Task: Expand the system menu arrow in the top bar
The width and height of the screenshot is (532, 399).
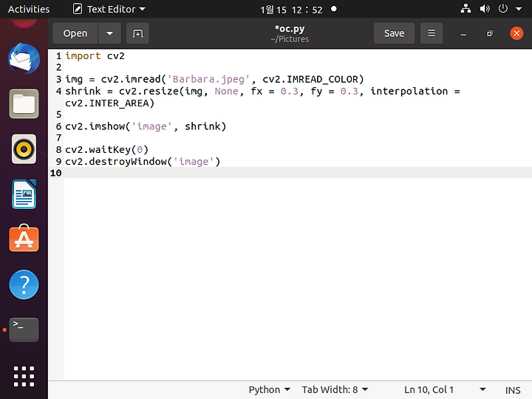Action: click(x=519, y=9)
